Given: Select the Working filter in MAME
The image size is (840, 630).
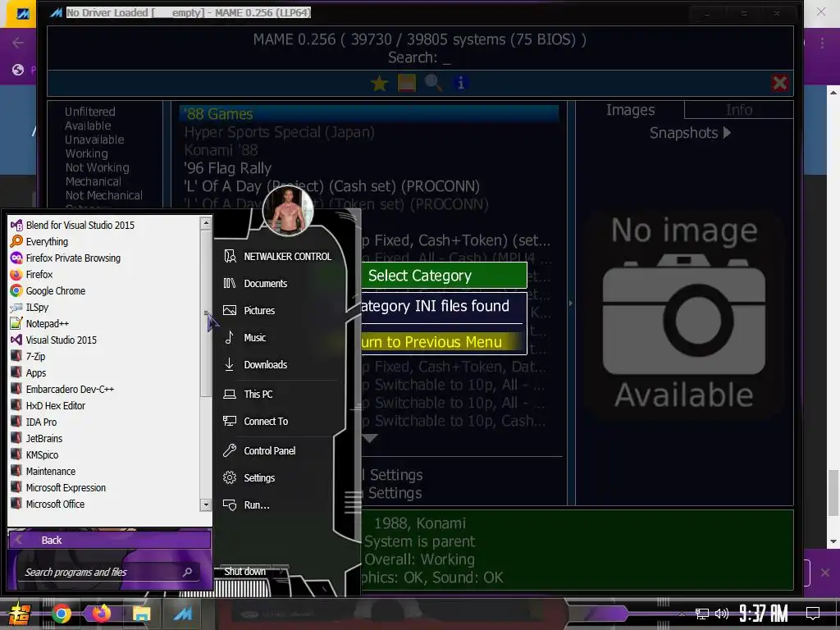Looking at the screenshot, I should point(86,153).
